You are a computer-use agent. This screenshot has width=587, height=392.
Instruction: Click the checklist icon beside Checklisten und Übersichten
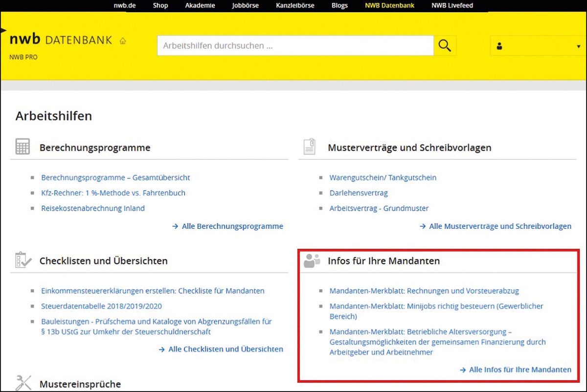[23, 261]
